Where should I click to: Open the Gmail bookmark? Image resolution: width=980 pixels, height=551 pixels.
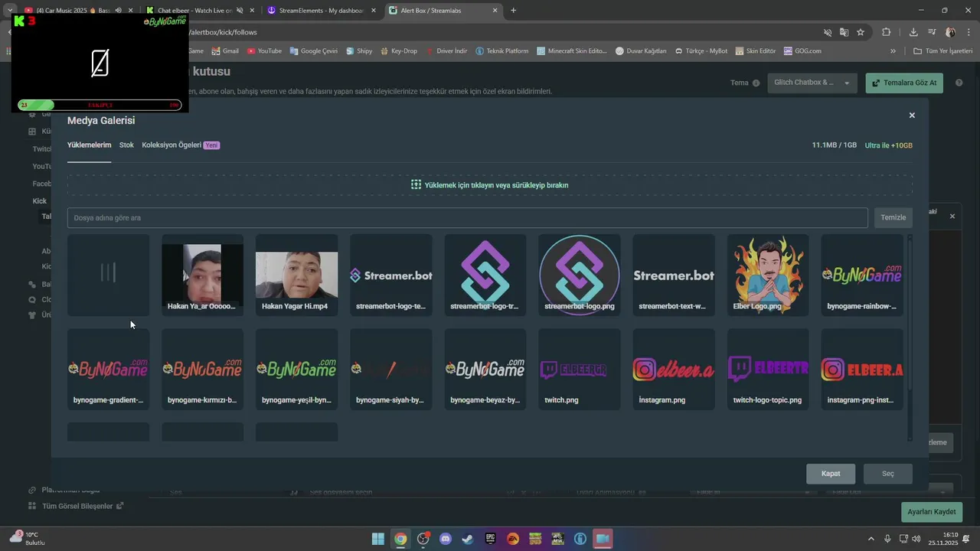tap(225, 51)
